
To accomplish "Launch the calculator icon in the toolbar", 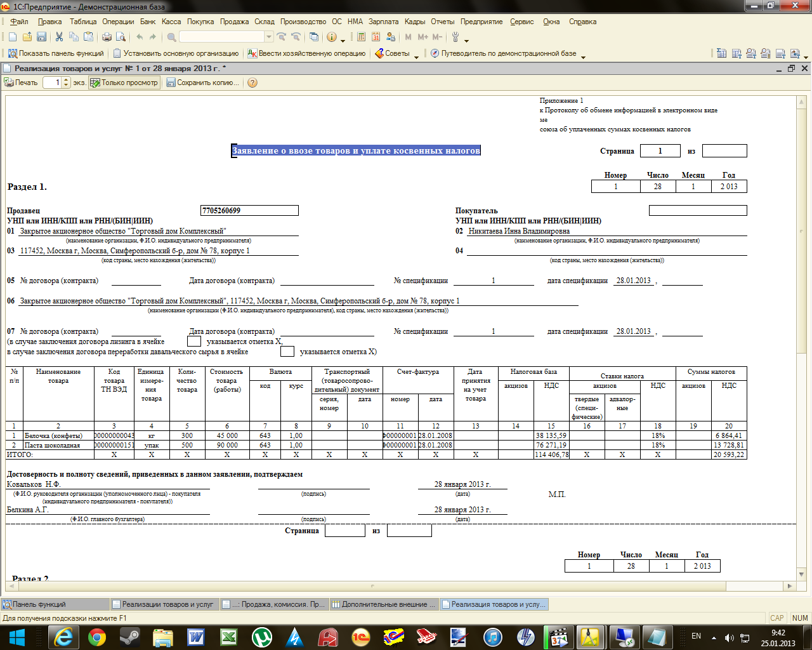I will click(361, 37).
